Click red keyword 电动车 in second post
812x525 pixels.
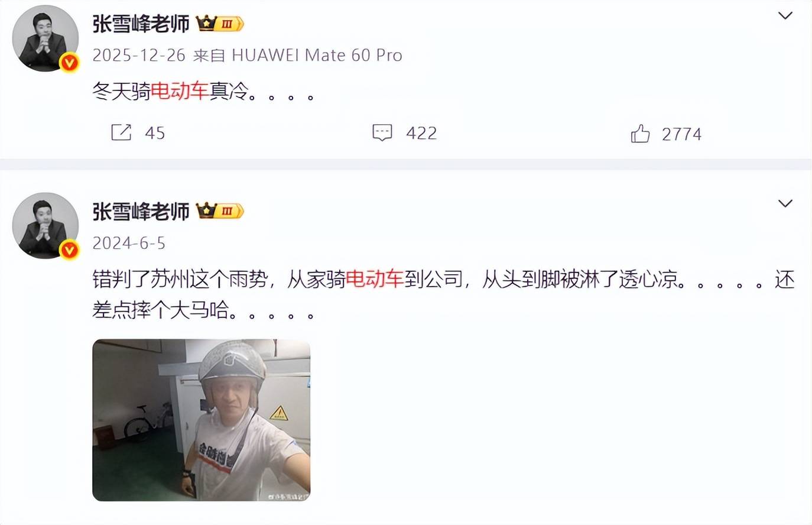pyautogui.click(x=375, y=279)
